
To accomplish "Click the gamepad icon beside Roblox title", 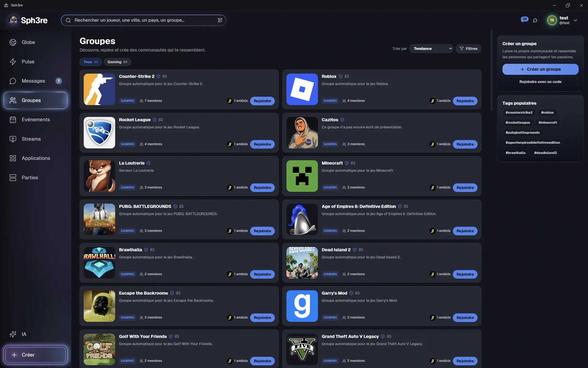I will pyautogui.click(x=347, y=76).
